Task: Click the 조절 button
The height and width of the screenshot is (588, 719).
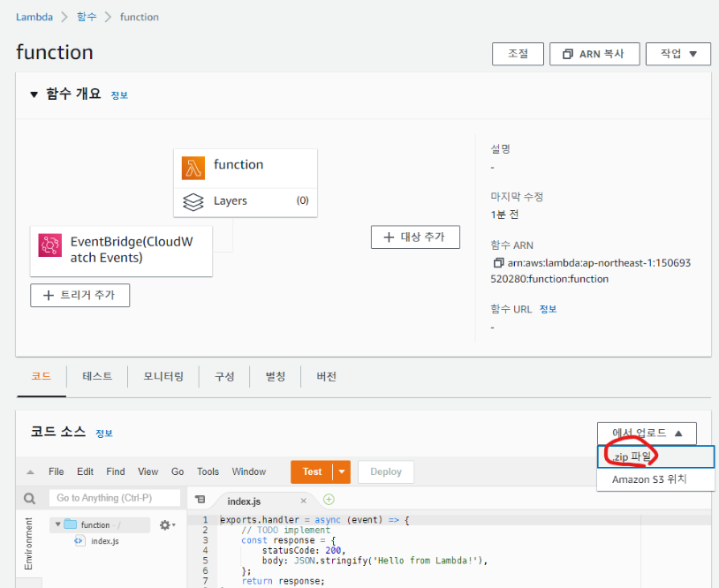Action: 518,54
